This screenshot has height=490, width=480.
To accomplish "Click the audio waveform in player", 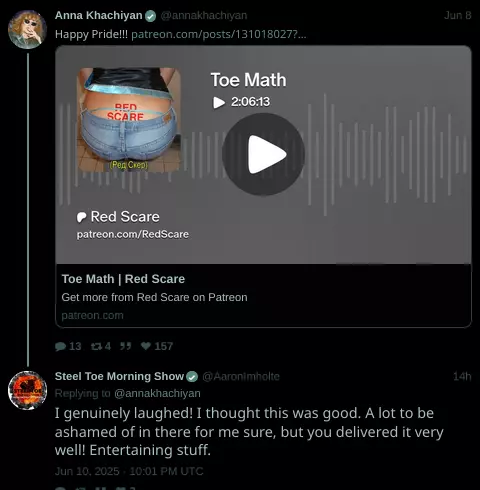I will [x=387, y=155].
